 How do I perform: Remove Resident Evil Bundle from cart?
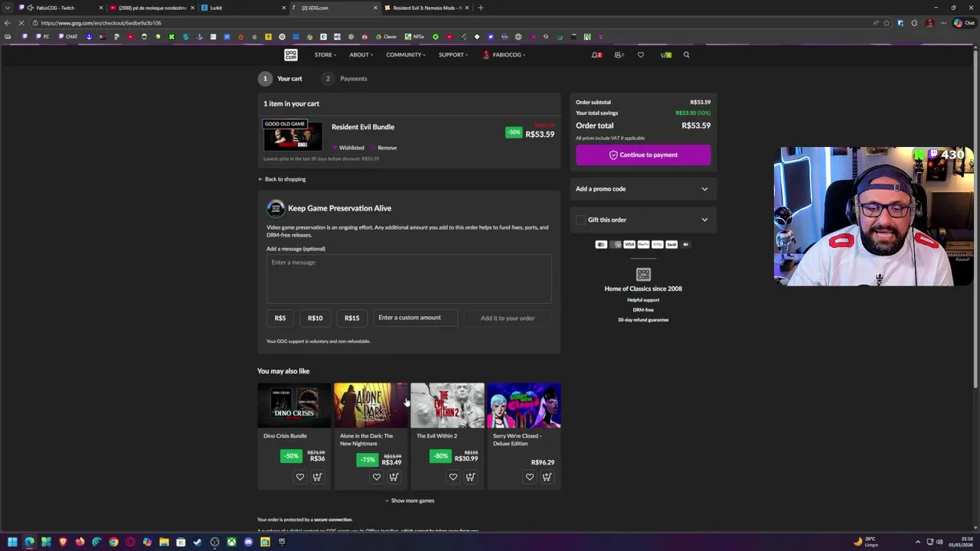[384, 148]
